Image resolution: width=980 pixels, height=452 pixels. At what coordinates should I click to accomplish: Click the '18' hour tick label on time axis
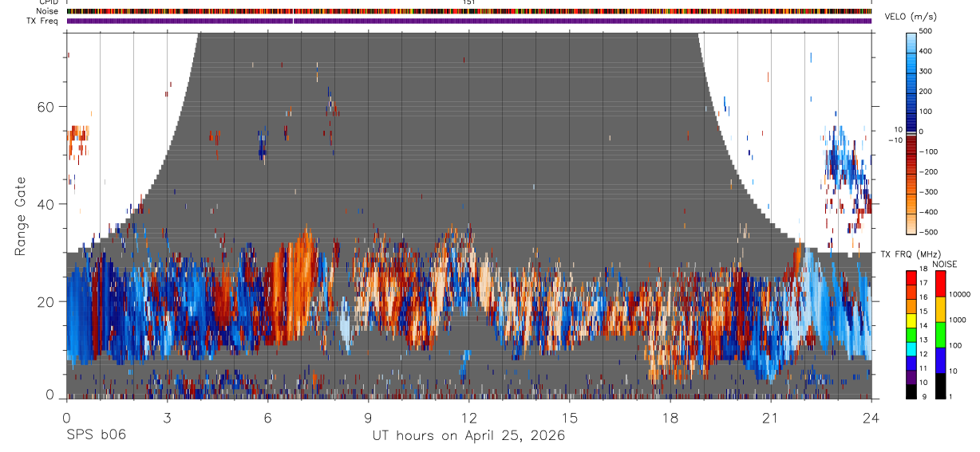point(670,417)
